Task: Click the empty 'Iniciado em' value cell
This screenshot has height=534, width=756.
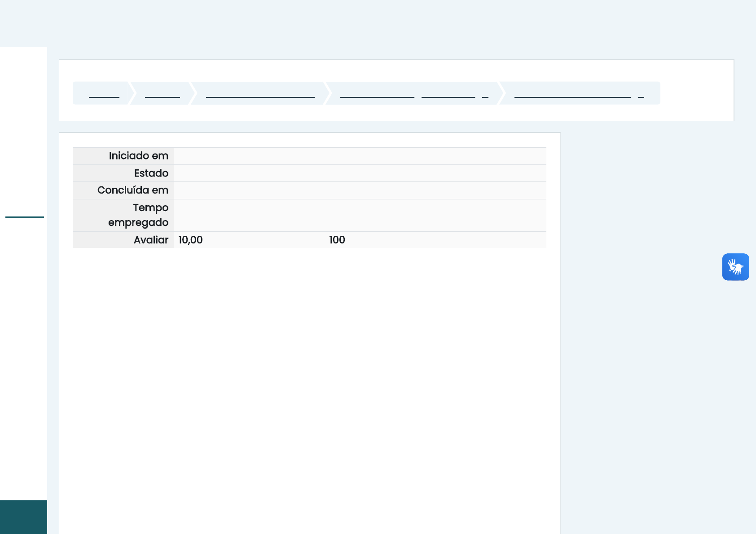Action: [x=359, y=156]
